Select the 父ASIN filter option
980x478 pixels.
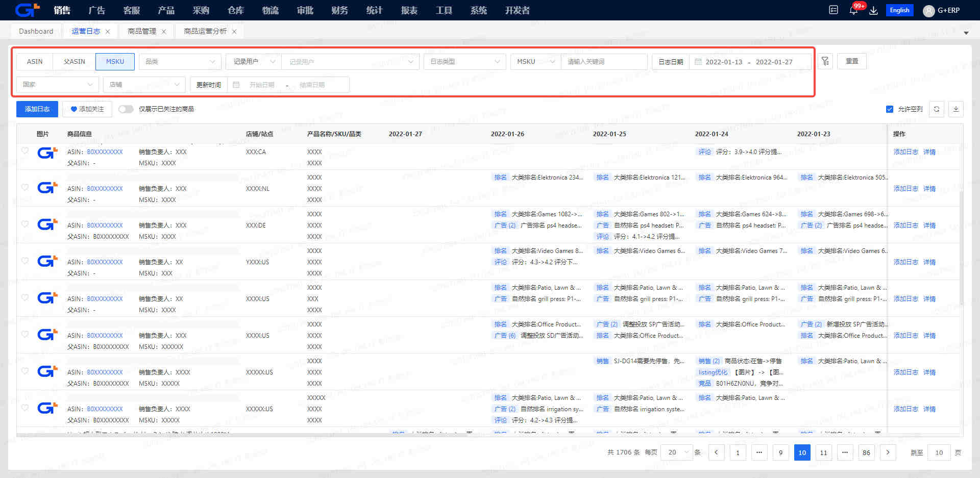75,61
